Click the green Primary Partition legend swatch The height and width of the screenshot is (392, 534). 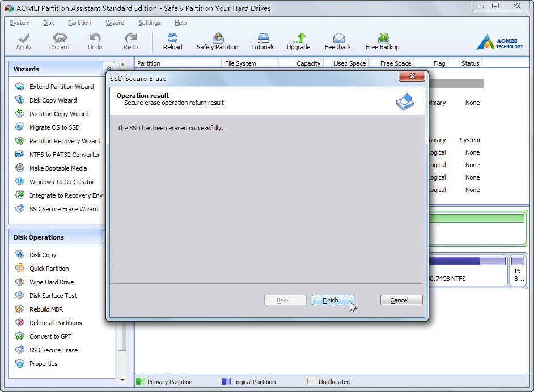pyautogui.click(x=141, y=381)
